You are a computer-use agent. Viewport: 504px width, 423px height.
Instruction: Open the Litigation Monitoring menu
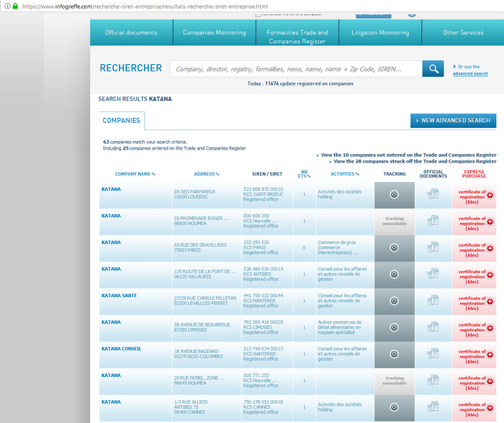coord(380,32)
